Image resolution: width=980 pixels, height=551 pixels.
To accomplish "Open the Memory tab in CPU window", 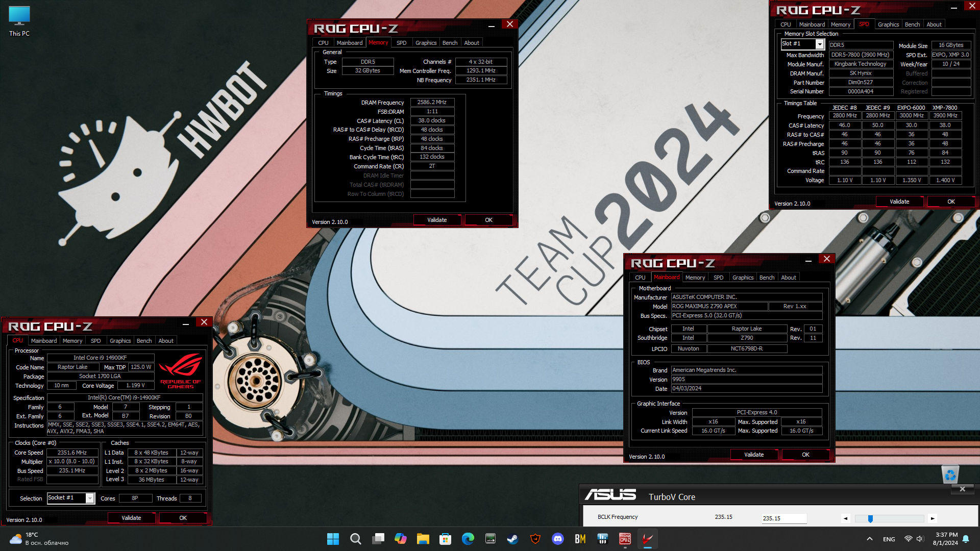I will pyautogui.click(x=72, y=341).
